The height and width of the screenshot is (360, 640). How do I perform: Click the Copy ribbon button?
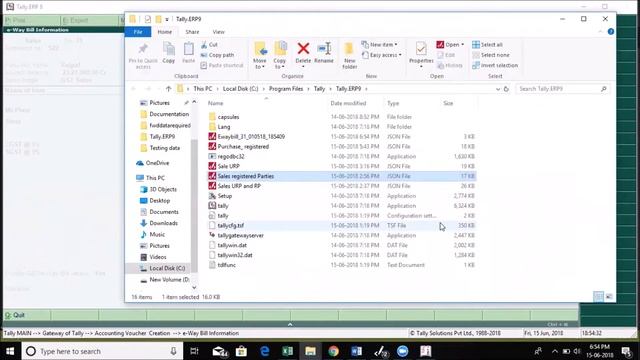coord(169,53)
